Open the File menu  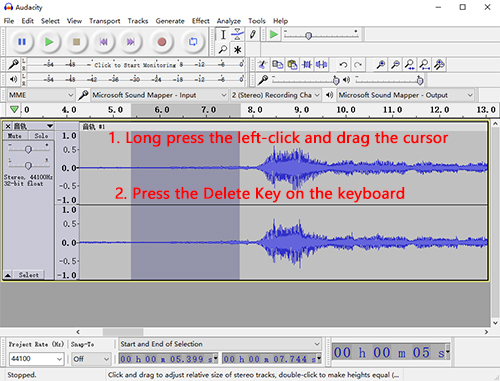click(9, 21)
